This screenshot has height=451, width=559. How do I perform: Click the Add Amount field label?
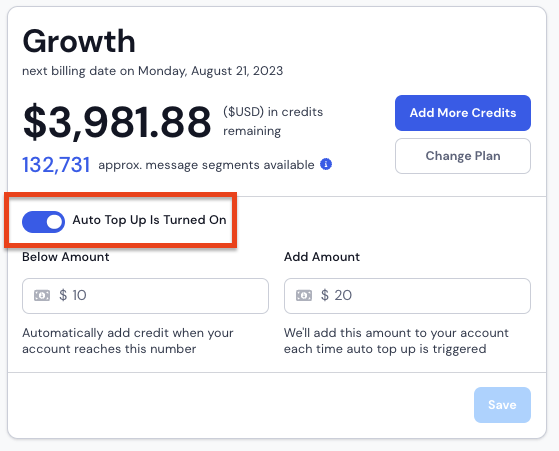(x=322, y=257)
